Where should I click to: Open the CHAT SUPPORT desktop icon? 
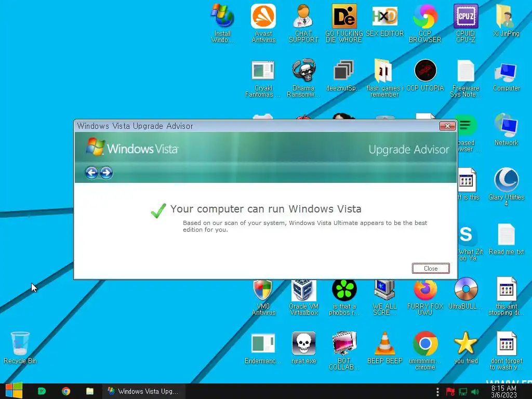coord(303,23)
